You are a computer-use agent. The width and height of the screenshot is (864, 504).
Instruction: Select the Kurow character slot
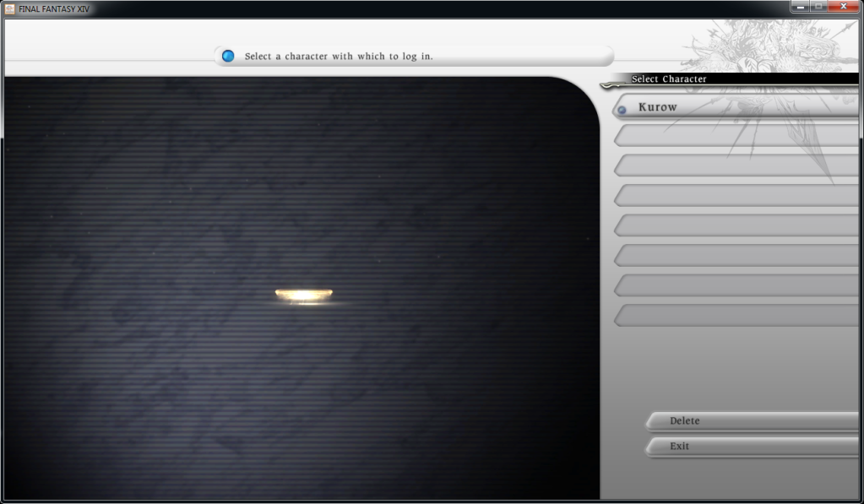pos(735,107)
